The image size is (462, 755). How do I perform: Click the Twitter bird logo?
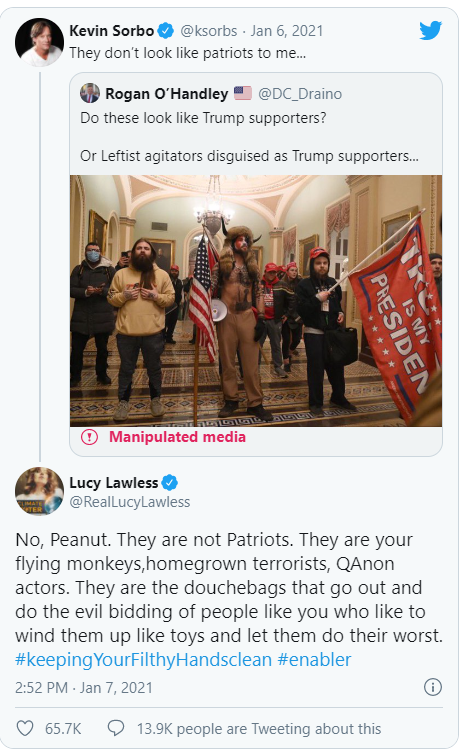(430, 31)
